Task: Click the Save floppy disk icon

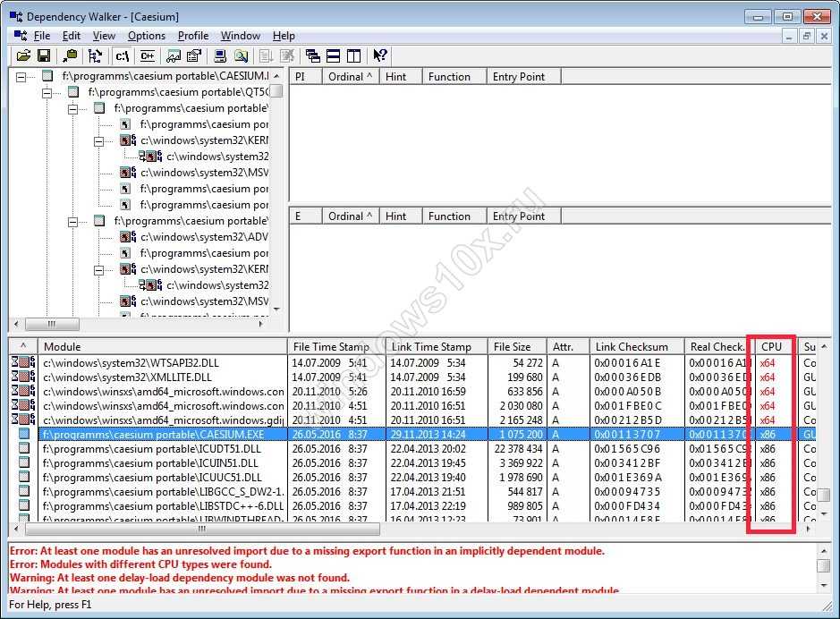Action: [43, 56]
